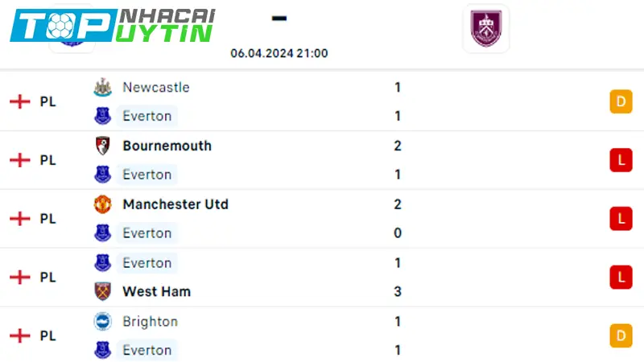Open the Bournemouth team link
The image size is (644, 362).
(167, 146)
